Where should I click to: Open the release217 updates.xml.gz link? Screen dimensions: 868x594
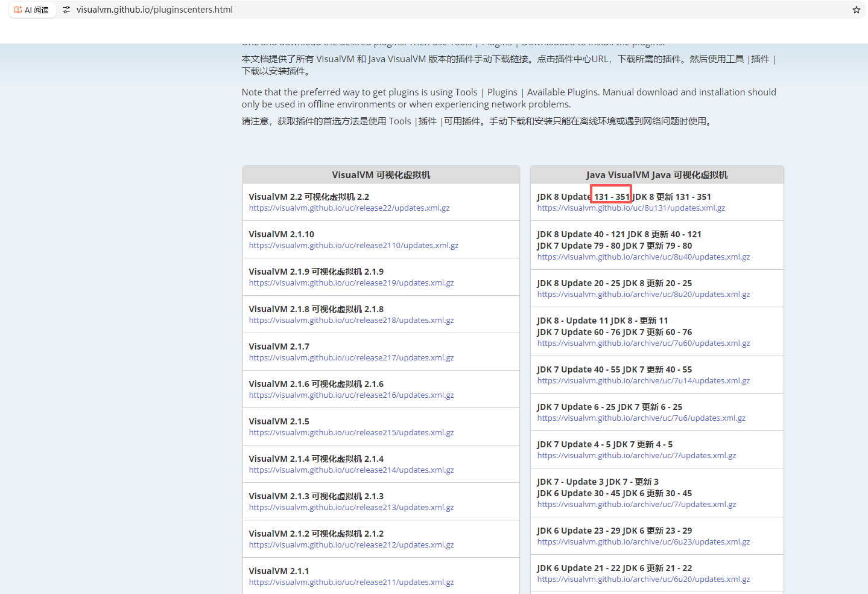tap(351, 358)
